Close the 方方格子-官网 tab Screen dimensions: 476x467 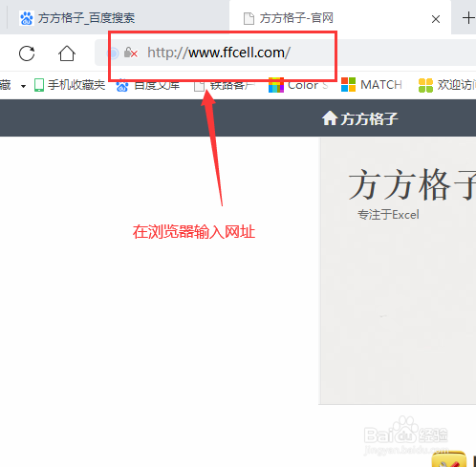(x=436, y=19)
